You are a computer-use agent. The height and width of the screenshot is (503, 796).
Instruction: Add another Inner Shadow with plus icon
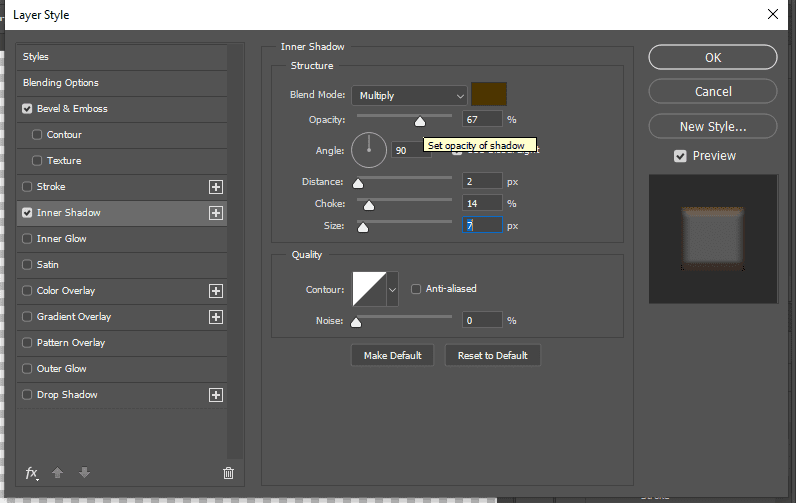216,213
